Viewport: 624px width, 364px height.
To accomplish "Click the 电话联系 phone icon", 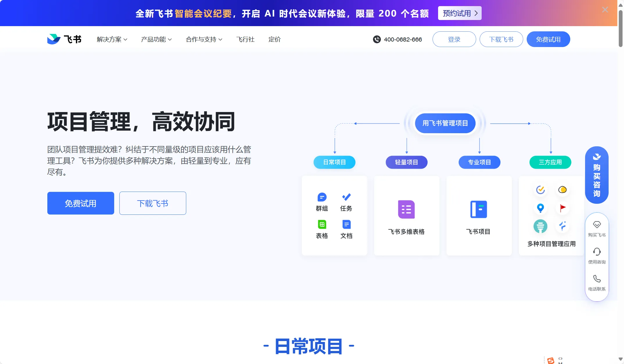I will tap(597, 279).
